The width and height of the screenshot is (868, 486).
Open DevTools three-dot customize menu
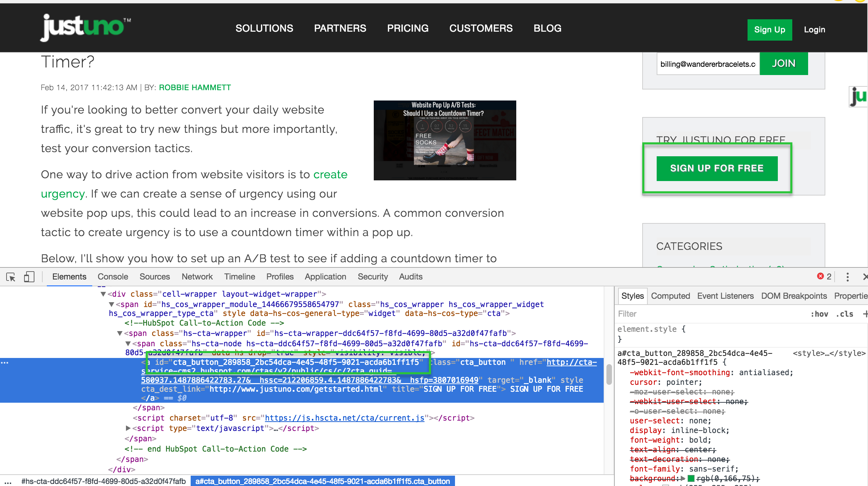847,277
